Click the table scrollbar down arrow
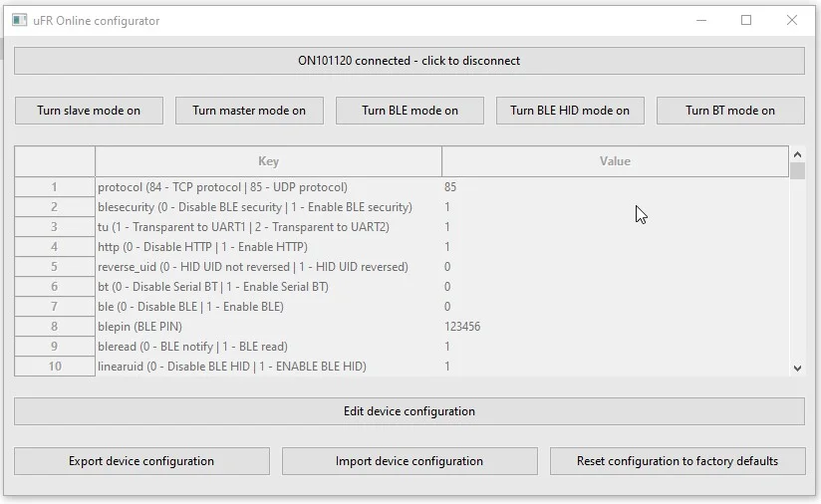Viewport: 821px width, 504px height. click(797, 368)
